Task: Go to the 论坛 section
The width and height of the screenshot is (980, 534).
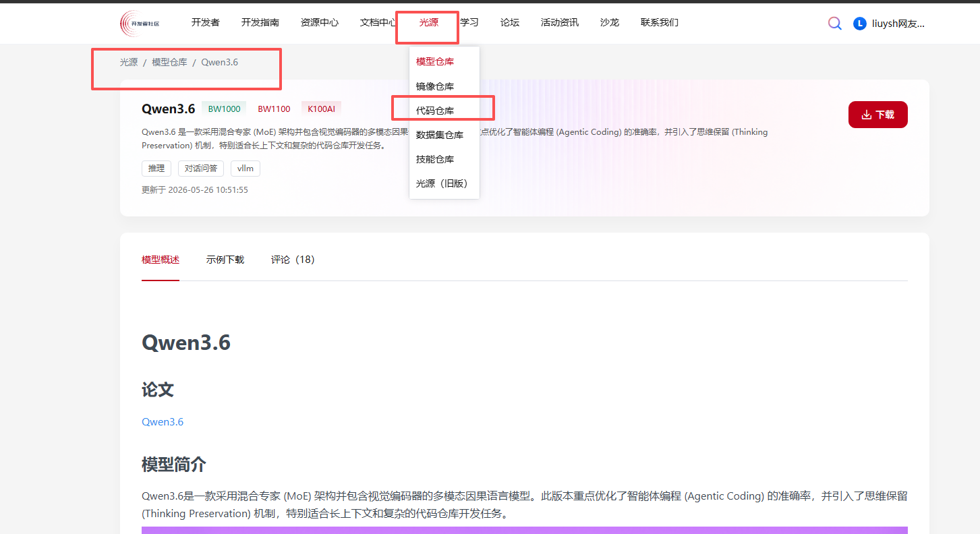Action: tap(510, 22)
